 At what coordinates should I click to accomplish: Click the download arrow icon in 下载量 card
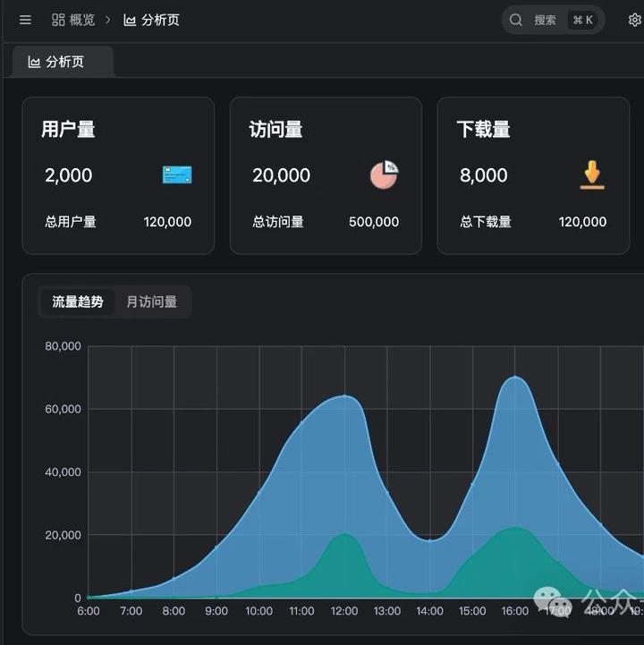[x=592, y=174]
